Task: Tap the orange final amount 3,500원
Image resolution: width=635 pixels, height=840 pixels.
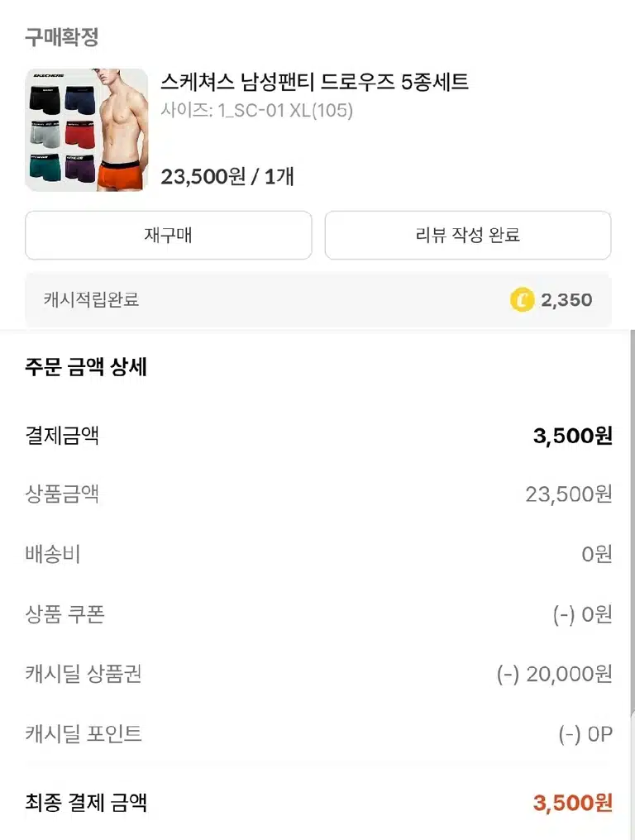Action: (572, 803)
